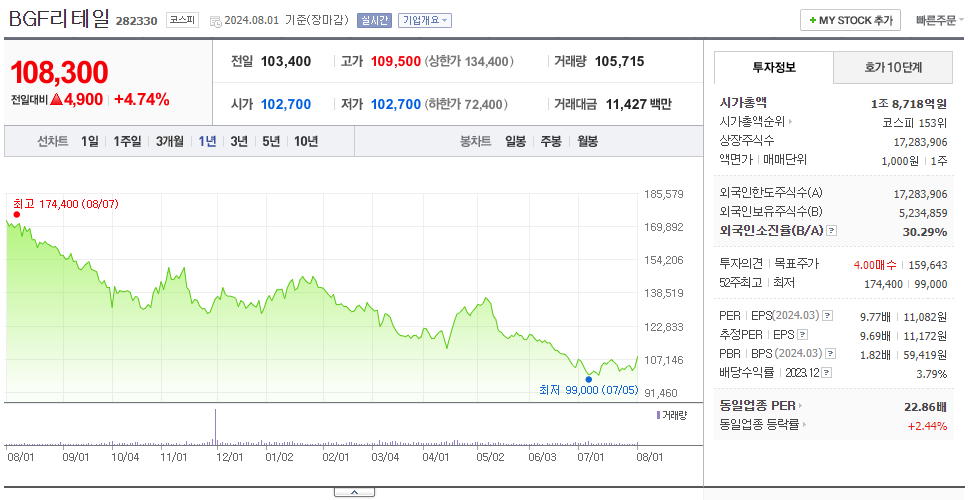Click the stock code 282330
968x500 pixels.
click(x=136, y=21)
